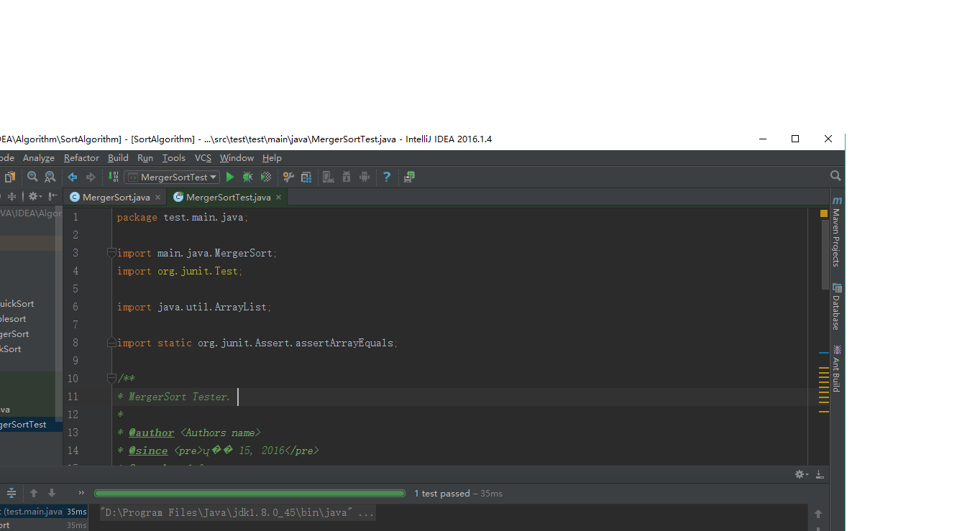Screen dimensions: 980x531
Task: Start Debug with the bug icon
Action: [x=247, y=177]
